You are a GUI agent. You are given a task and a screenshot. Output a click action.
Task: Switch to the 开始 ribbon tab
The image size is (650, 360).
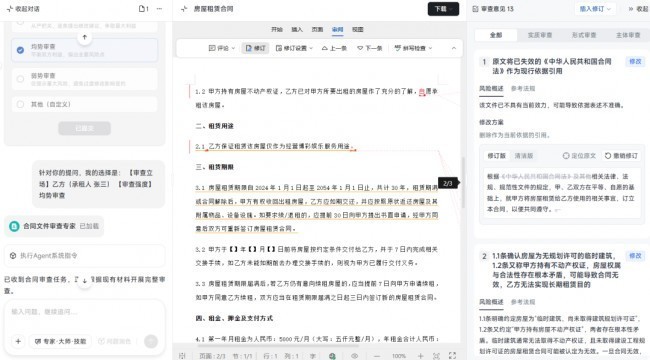click(x=276, y=29)
